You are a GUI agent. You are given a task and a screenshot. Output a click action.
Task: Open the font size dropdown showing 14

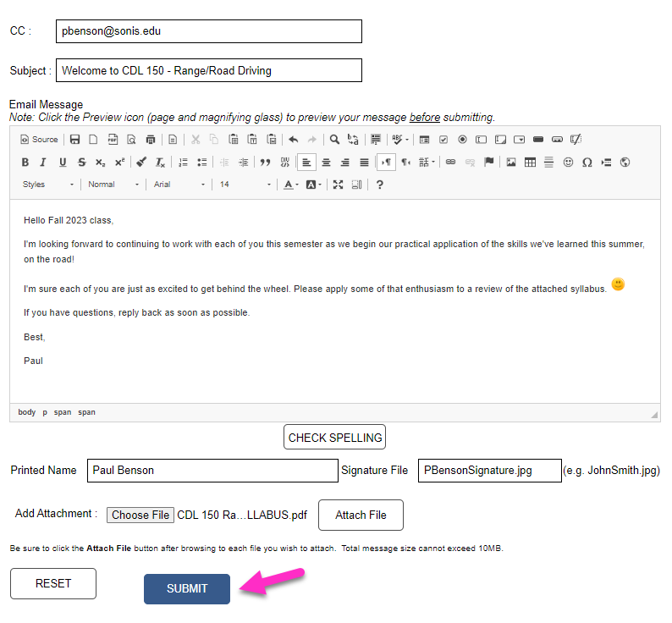tap(245, 185)
